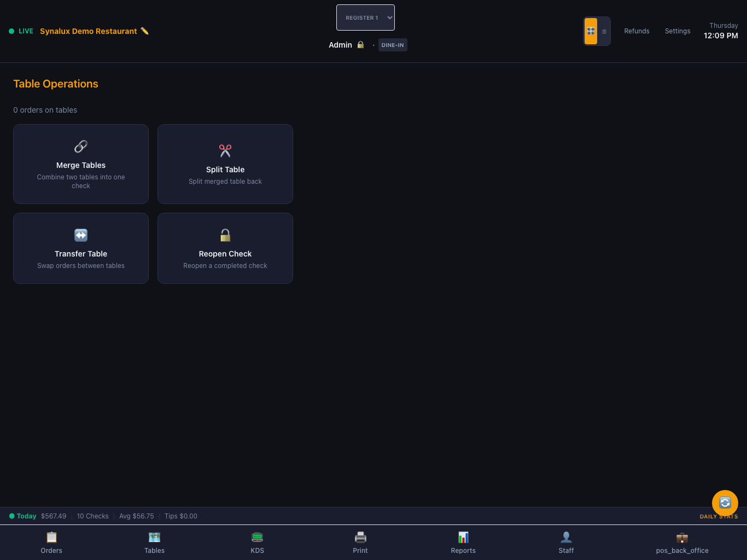
Task: Open the Orders tab
Action: point(51,542)
